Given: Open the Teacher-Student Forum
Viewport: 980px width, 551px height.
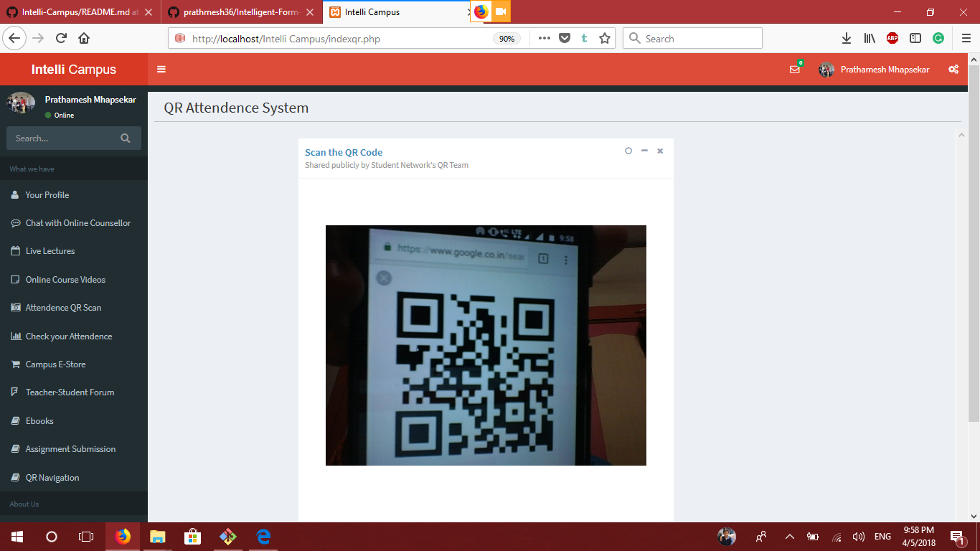Looking at the screenshot, I should [74, 392].
